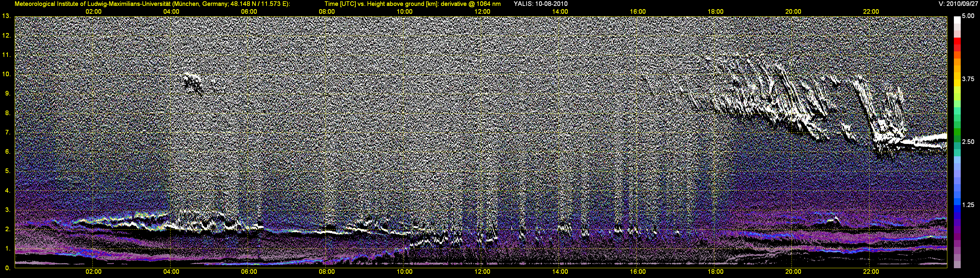980x278 pixels.
Task: Select the 10:00 tick on the upper time axis
Action: click(404, 11)
